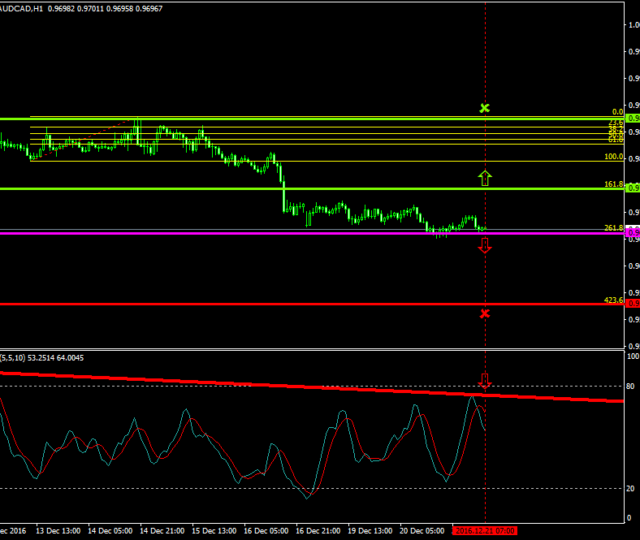
Task: Click the red highlighted date on the time axis
Action: click(485, 532)
